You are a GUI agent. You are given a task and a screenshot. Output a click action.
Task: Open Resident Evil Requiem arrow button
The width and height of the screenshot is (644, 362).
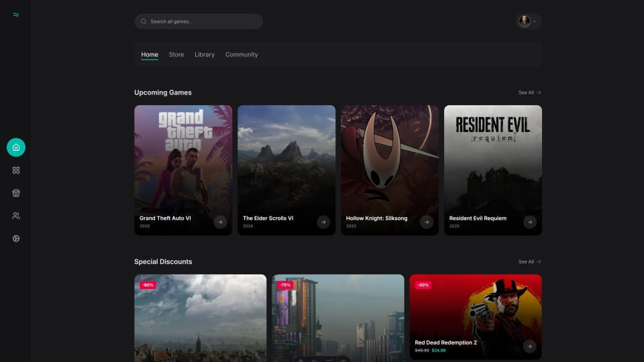530,222
